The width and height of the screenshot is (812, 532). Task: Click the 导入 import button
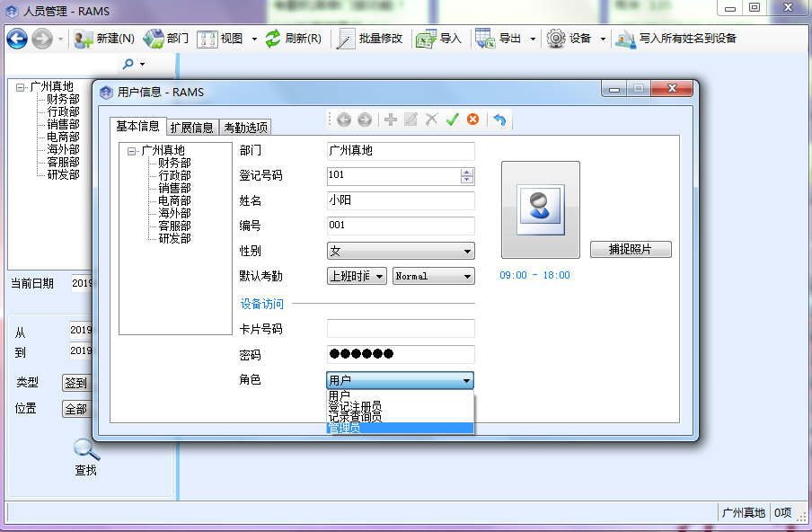(x=438, y=39)
